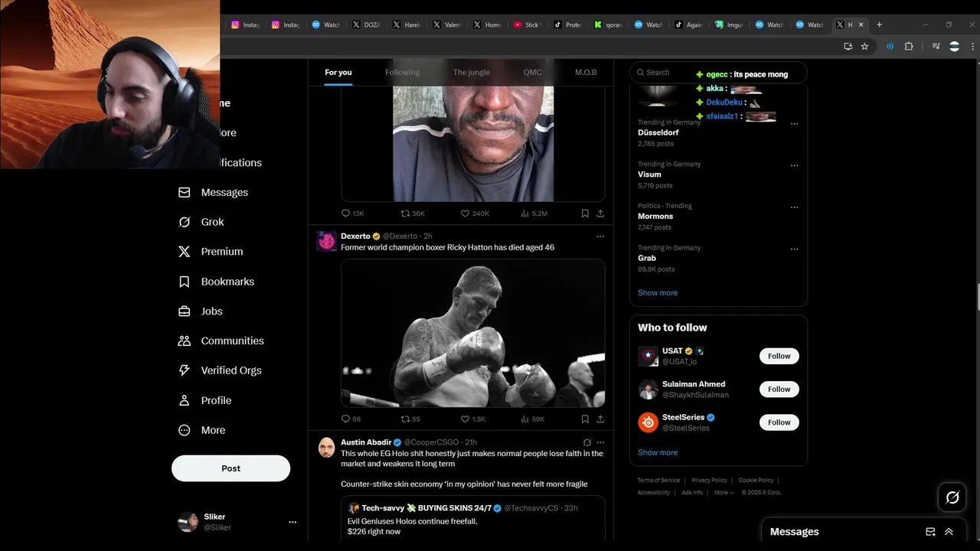Open the More footer dropdown
This screenshot has height=551, width=980.
coord(724,493)
